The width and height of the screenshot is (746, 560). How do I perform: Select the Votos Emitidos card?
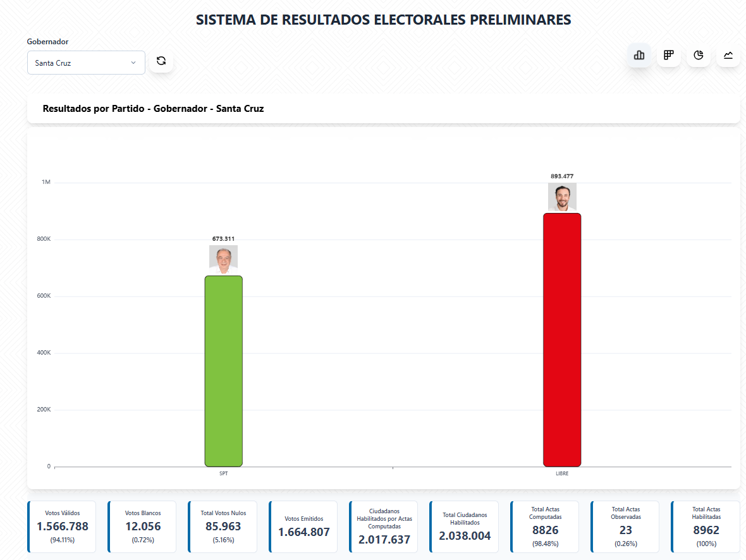304,527
